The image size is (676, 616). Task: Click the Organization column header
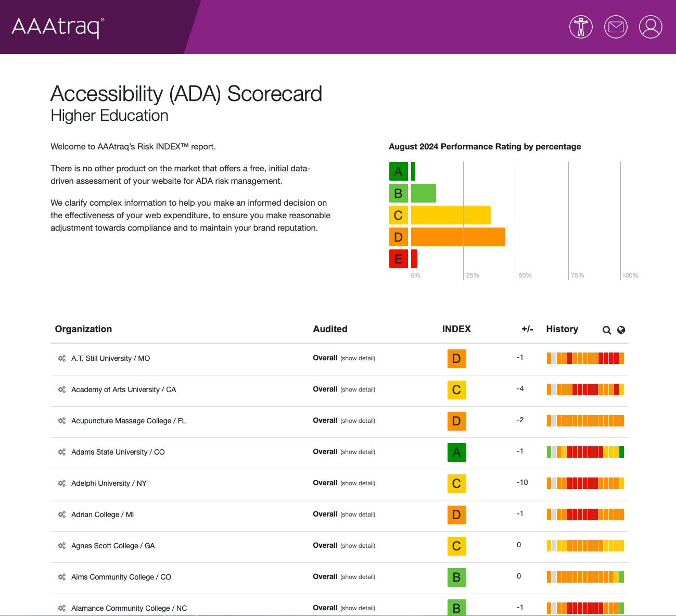click(83, 329)
